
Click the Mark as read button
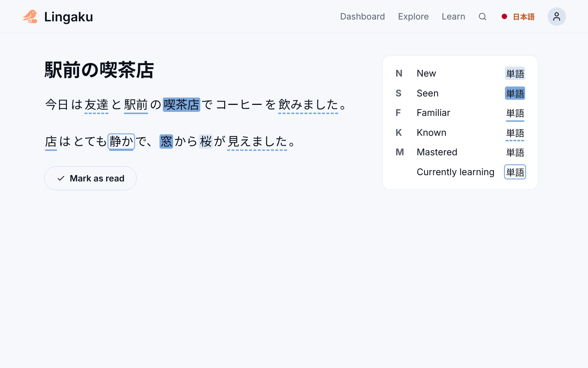[90, 178]
